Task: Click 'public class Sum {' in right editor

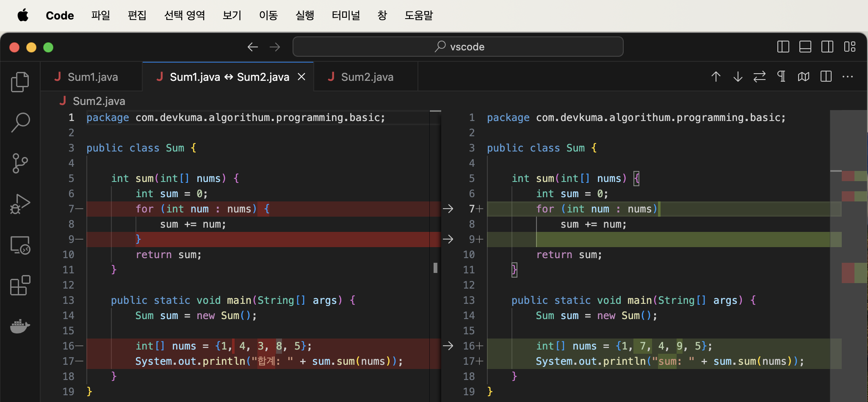Action: (542, 148)
